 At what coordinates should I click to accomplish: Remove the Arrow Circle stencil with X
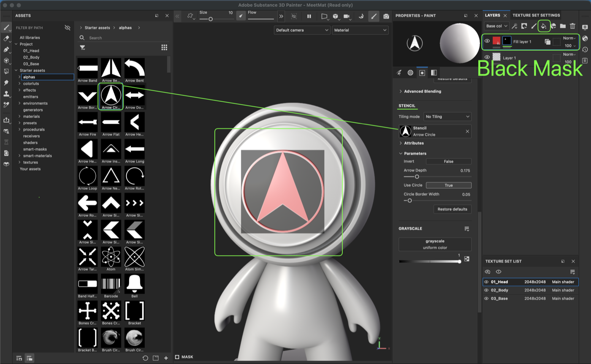467,131
